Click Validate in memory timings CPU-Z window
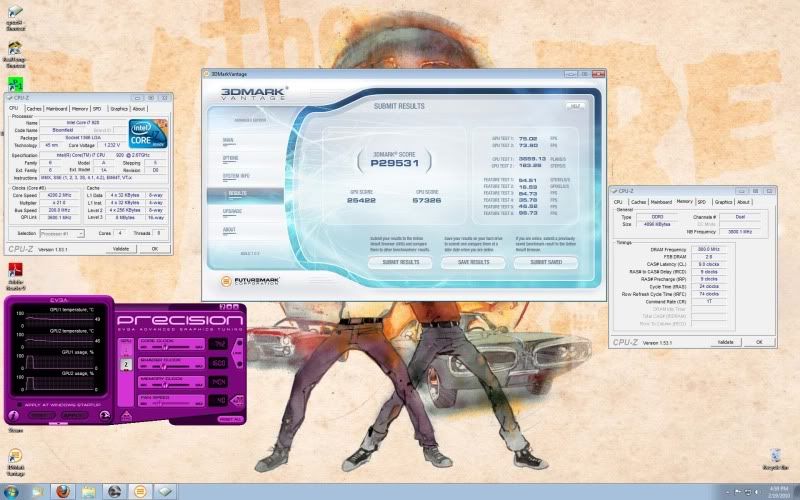 pyautogui.click(x=725, y=342)
